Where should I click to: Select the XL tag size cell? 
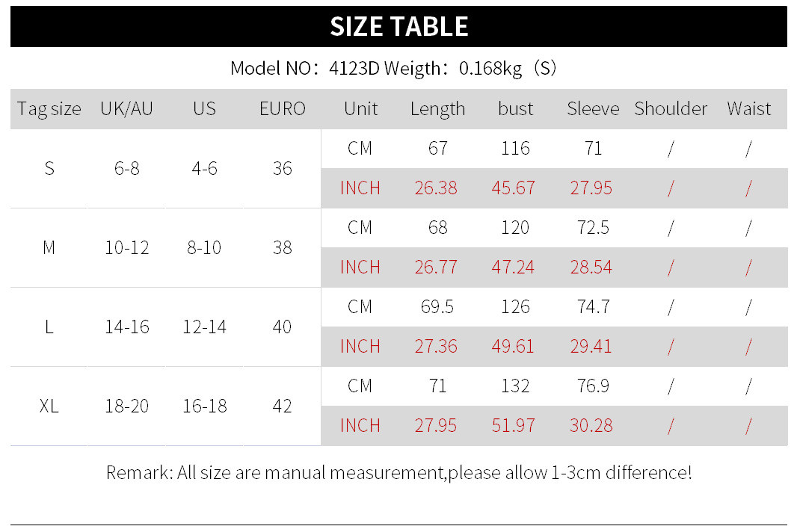click(49, 406)
